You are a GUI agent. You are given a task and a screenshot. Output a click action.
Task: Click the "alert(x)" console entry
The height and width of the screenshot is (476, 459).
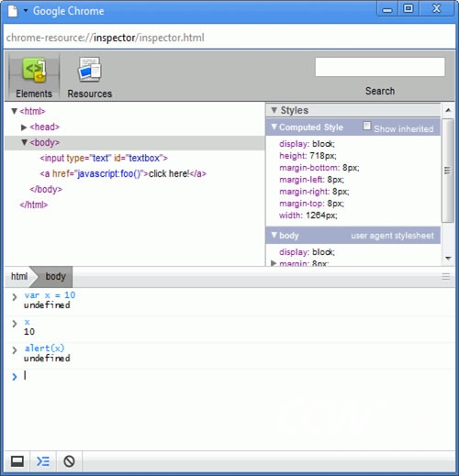coord(45,349)
